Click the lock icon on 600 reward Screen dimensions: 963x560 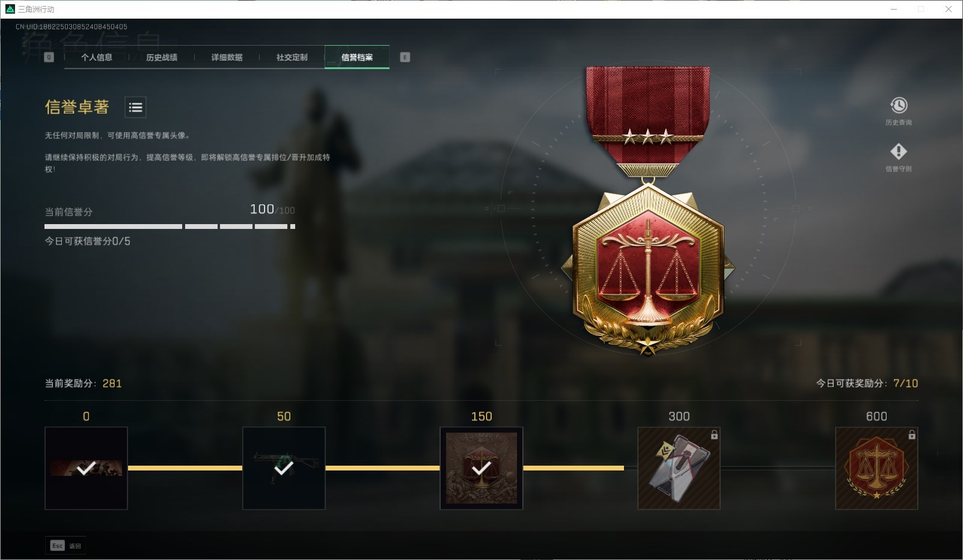coord(912,434)
